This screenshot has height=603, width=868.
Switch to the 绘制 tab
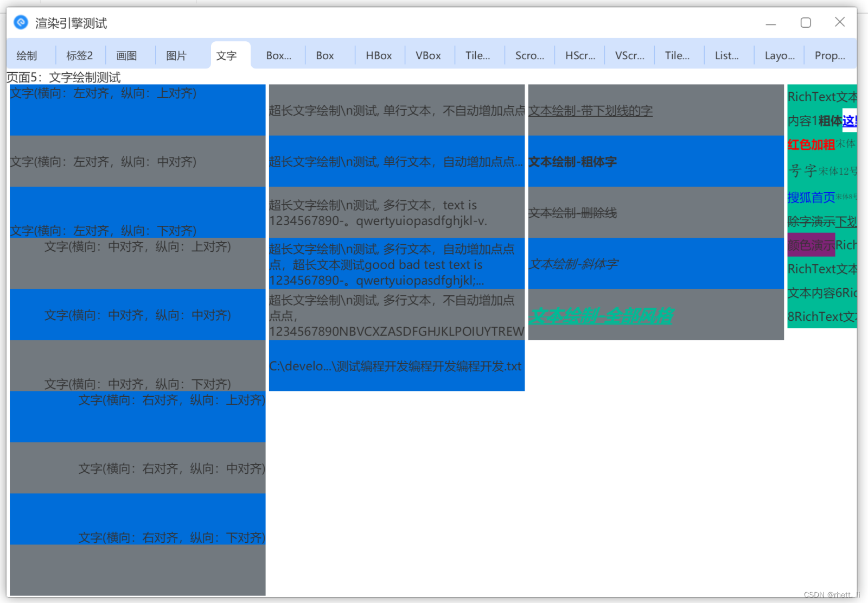[27, 55]
